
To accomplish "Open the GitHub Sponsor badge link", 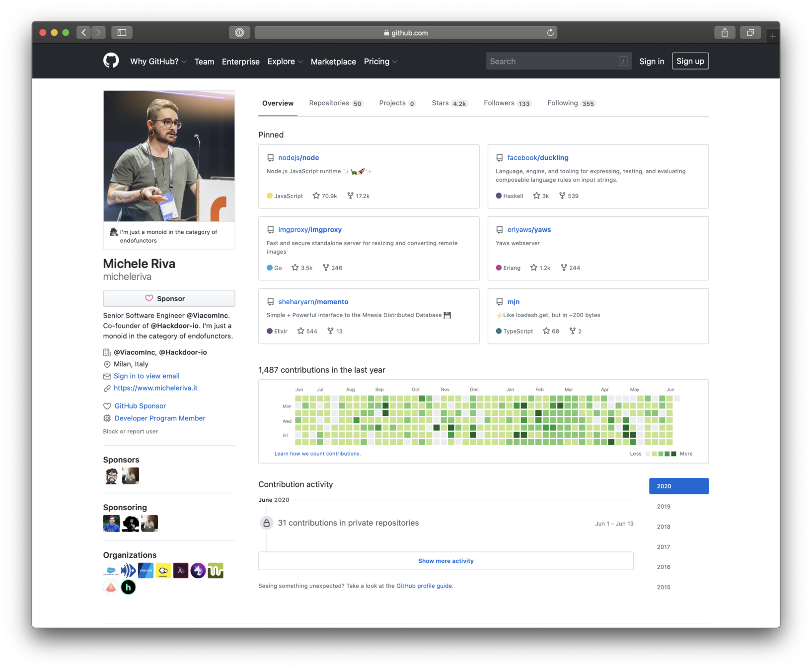I will coord(140,406).
